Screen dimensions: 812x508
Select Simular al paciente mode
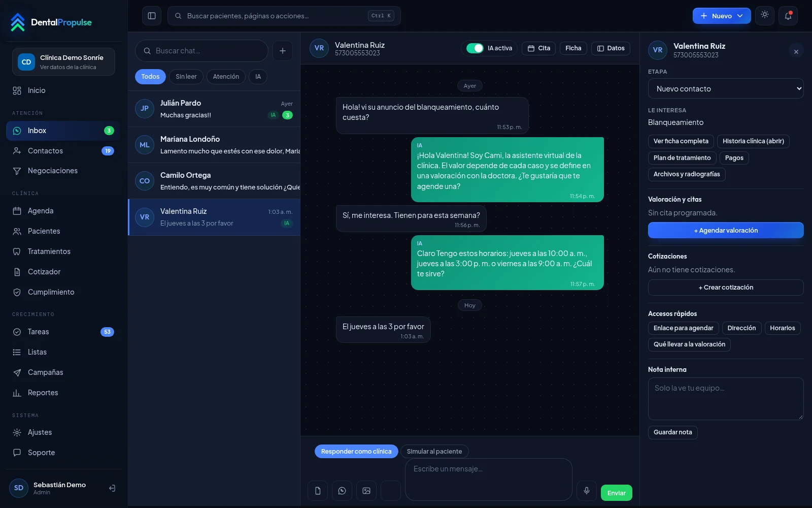[x=434, y=451]
